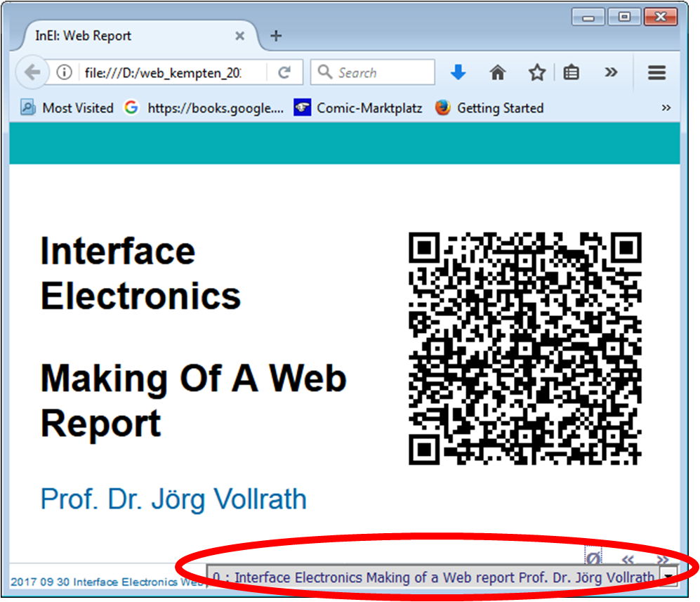The height and width of the screenshot is (602, 700).
Task: Open the Comic-Marktplatz bookmark
Action: pos(358,107)
